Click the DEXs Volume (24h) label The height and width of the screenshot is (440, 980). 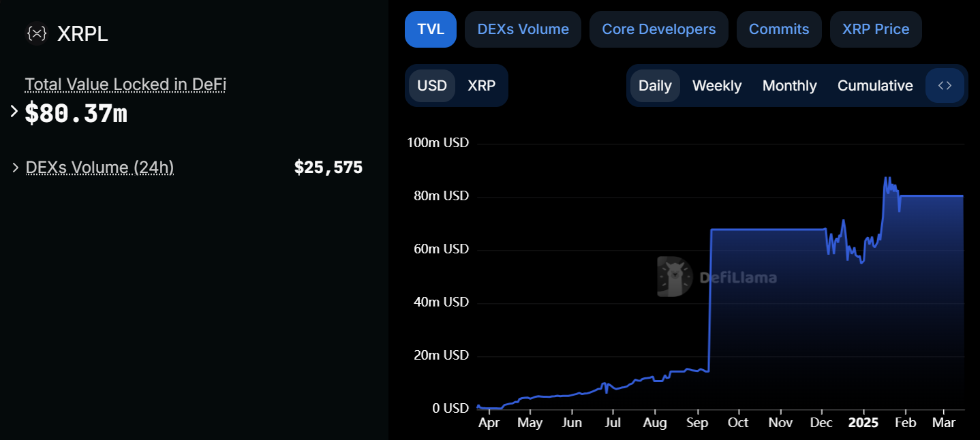(x=99, y=168)
